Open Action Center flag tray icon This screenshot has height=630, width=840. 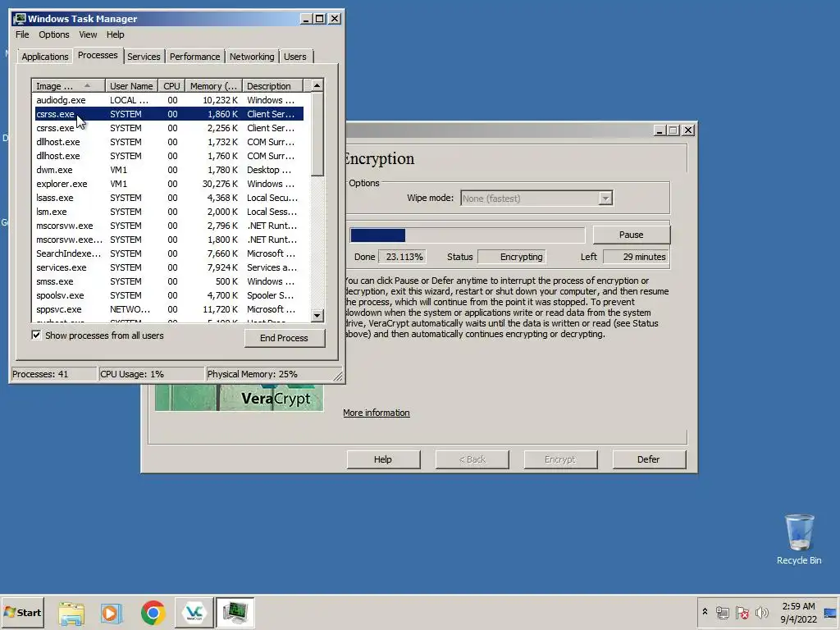pyautogui.click(x=742, y=613)
